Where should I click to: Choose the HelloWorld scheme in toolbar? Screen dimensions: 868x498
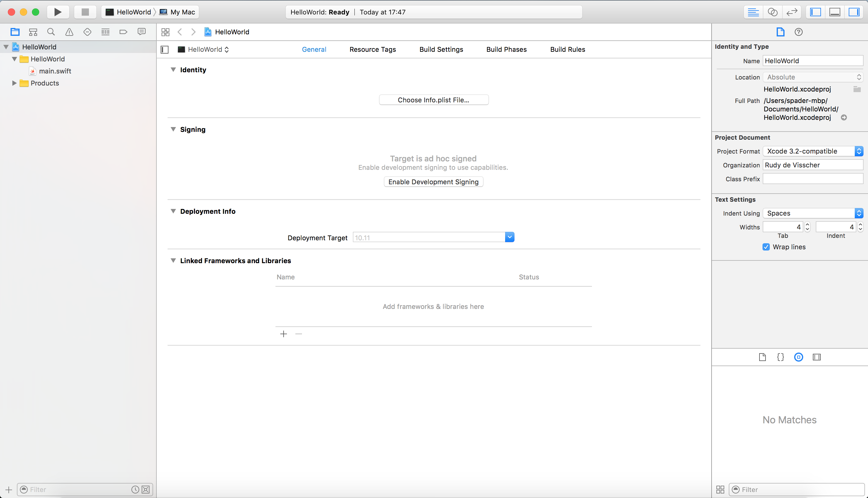coord(128,12)
